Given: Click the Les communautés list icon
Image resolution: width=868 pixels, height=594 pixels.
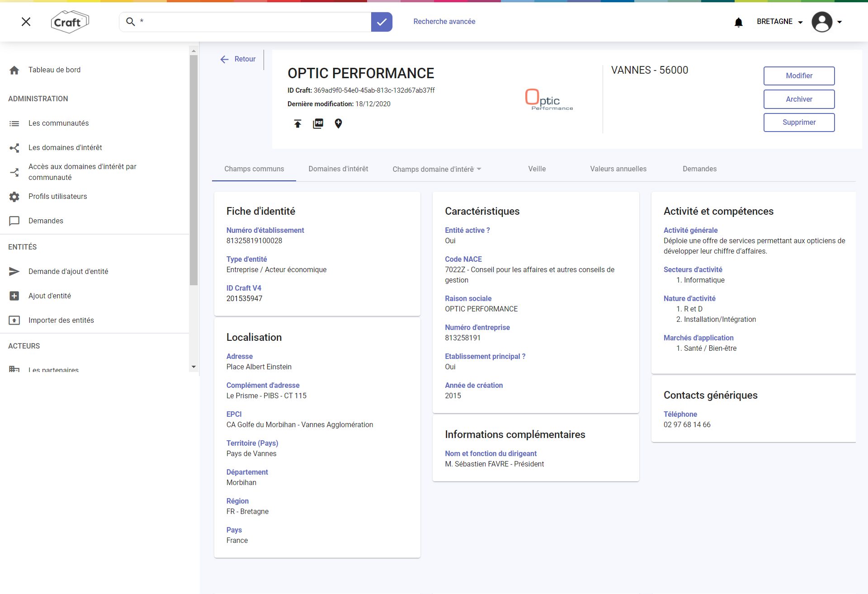Looking at the screenshot, I should pyautogui.click(x=14, y=123).
